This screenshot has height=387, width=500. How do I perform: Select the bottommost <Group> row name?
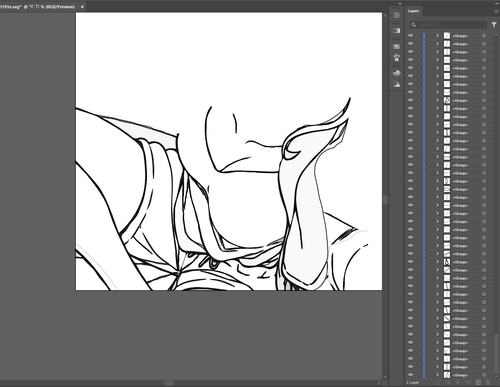[460, 375]
